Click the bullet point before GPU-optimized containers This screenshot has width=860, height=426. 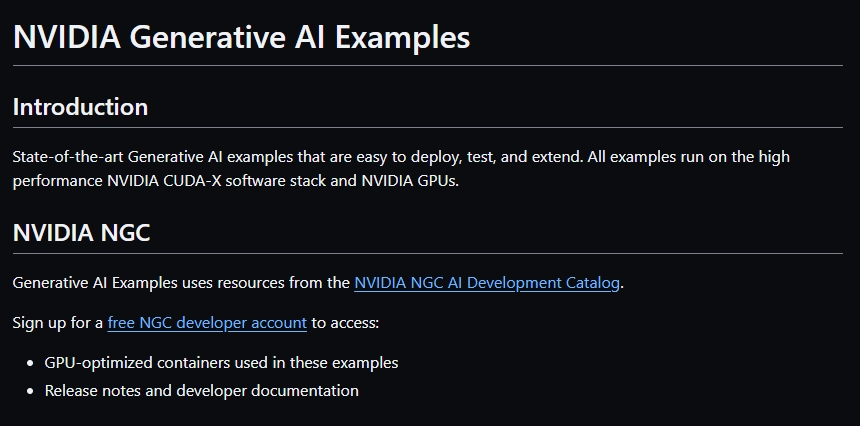click(32, 363)
